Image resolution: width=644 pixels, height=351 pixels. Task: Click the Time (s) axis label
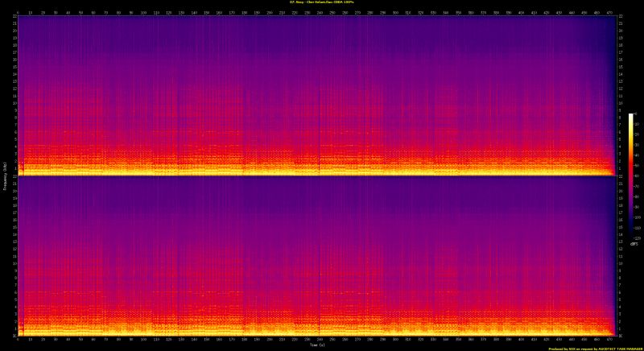(317, 345)
